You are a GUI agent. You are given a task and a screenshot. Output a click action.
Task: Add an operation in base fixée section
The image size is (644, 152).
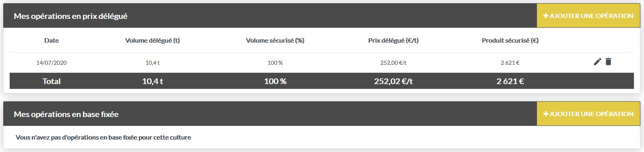(x=588, y=114)
